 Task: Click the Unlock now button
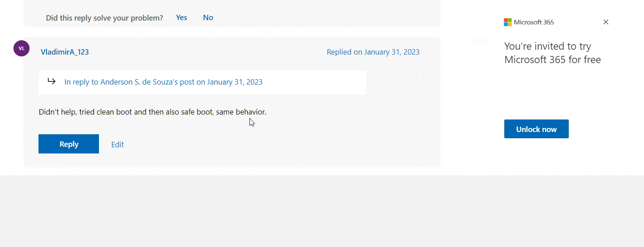click(x=537, y=129)
